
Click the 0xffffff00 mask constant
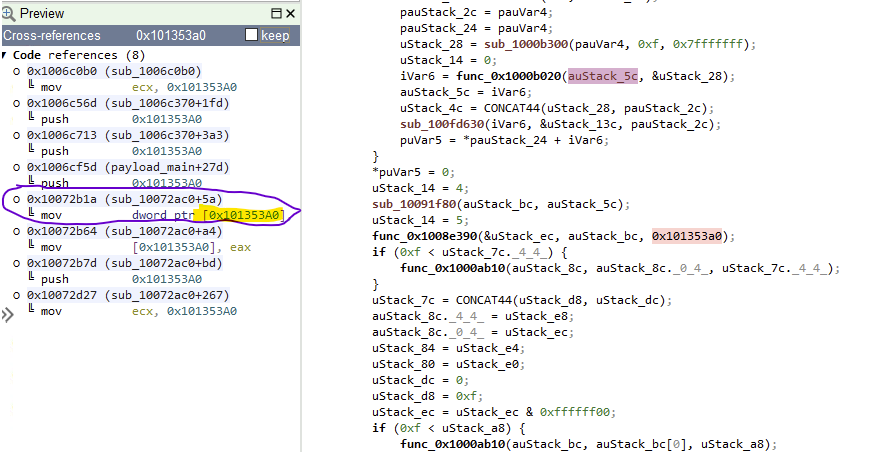pos(575,412)
